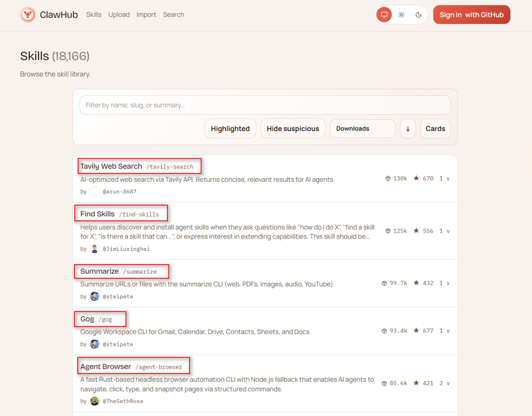532x416 pixels.
Task: Click avatar of @arun-8687
Action: click(95, 192)
